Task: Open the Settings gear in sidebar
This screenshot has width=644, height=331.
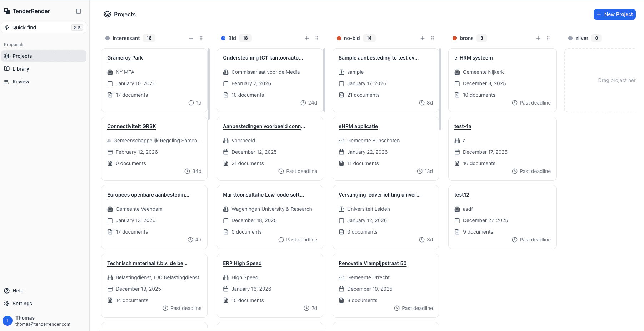Action: click(7, 304)
